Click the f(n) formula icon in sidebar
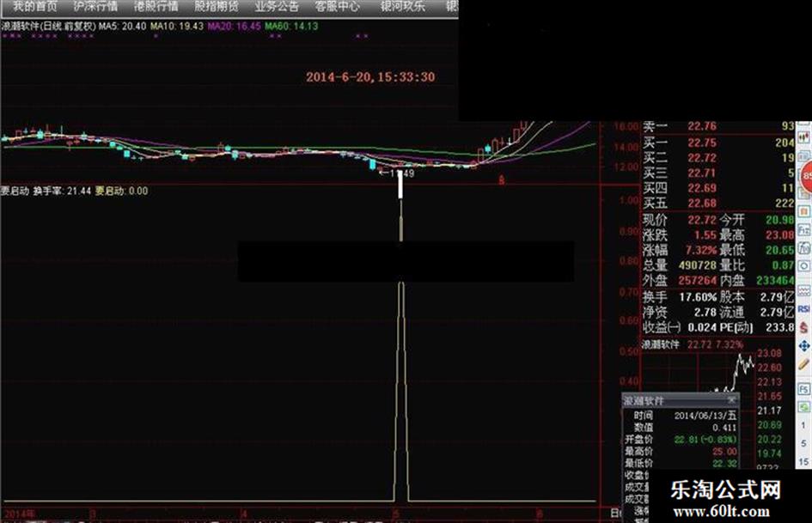The image size is (812, 523). click(803, 248)
